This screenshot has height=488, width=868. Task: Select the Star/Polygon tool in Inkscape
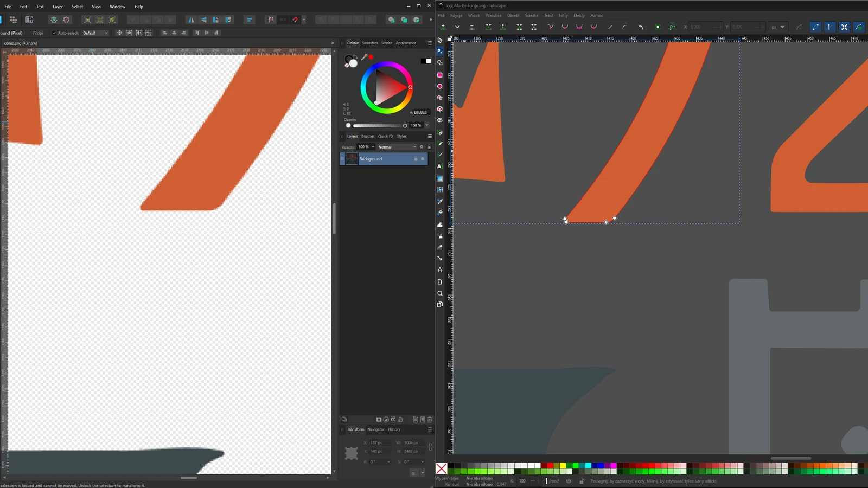440,98
